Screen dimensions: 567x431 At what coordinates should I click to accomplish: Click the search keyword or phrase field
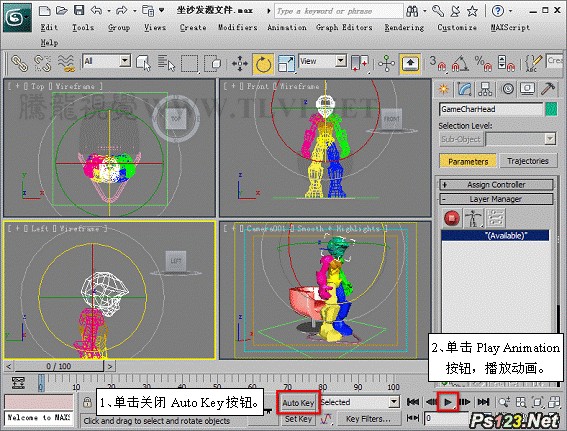(339, 11)
